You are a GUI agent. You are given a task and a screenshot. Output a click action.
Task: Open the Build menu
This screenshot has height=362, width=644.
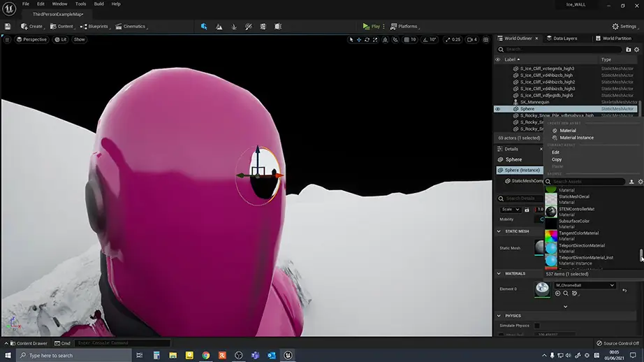click(x=99, y=4)
